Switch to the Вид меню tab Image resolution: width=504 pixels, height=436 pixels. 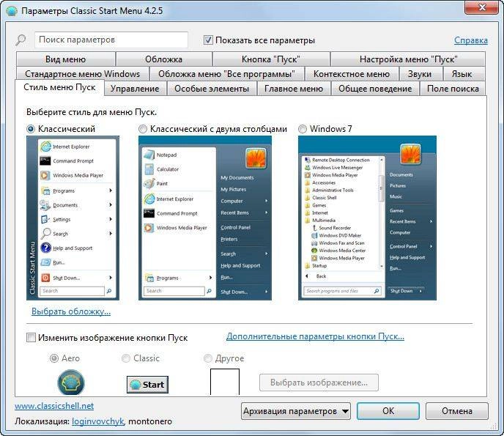click(x=66, y=59)
